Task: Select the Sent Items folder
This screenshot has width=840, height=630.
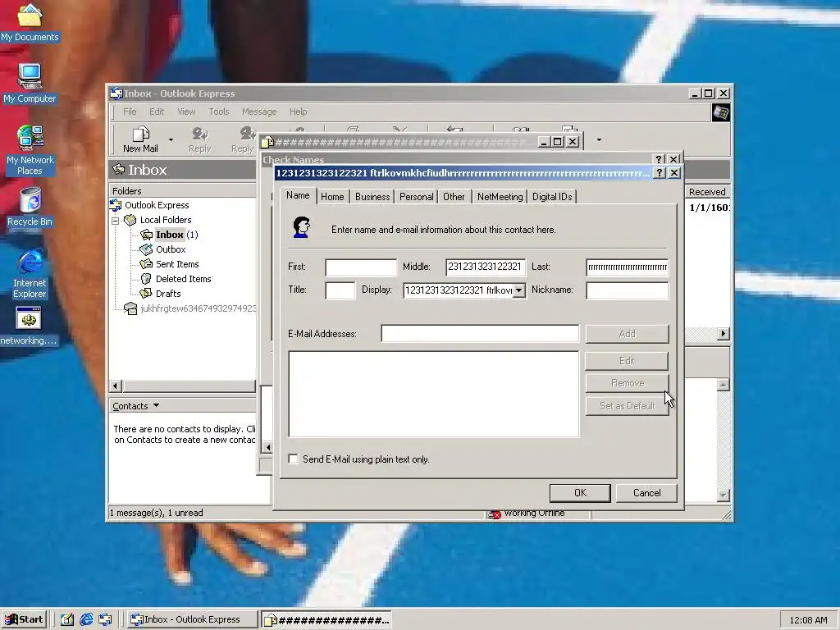Action: (169, 264)
